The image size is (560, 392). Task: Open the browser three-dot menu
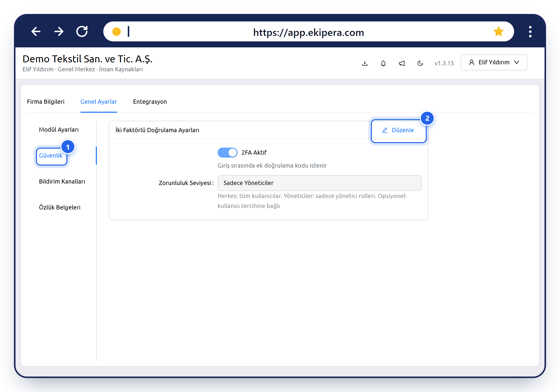[x=530, y=32]
